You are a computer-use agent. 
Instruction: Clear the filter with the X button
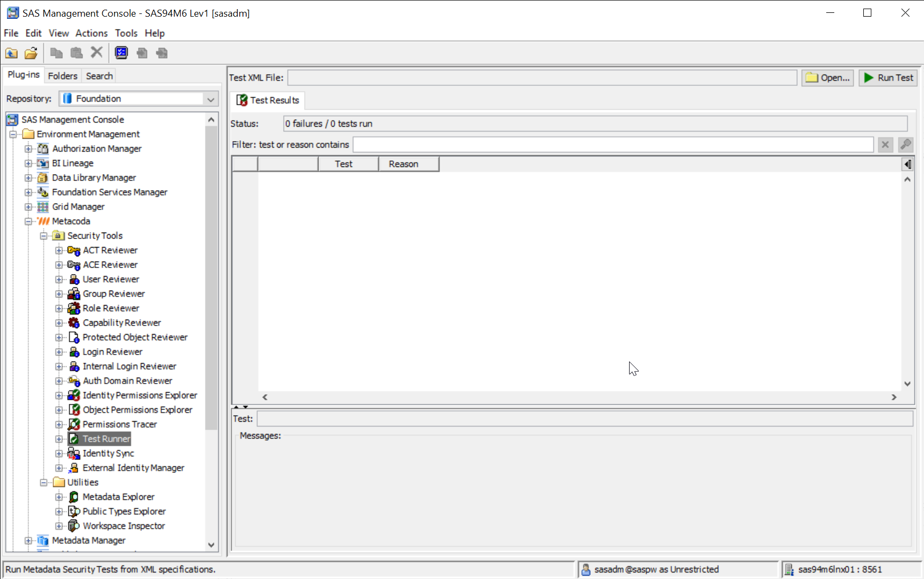click(x=885, y=144)
